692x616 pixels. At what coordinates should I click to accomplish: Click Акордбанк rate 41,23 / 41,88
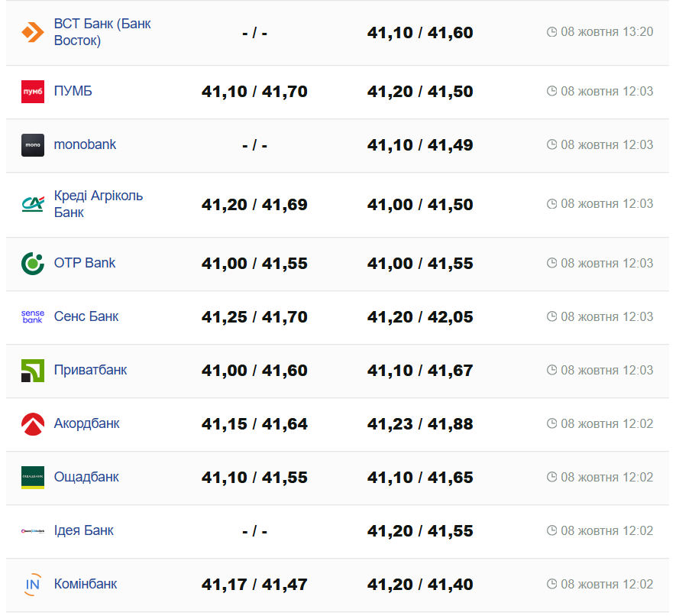pos(420,424)
